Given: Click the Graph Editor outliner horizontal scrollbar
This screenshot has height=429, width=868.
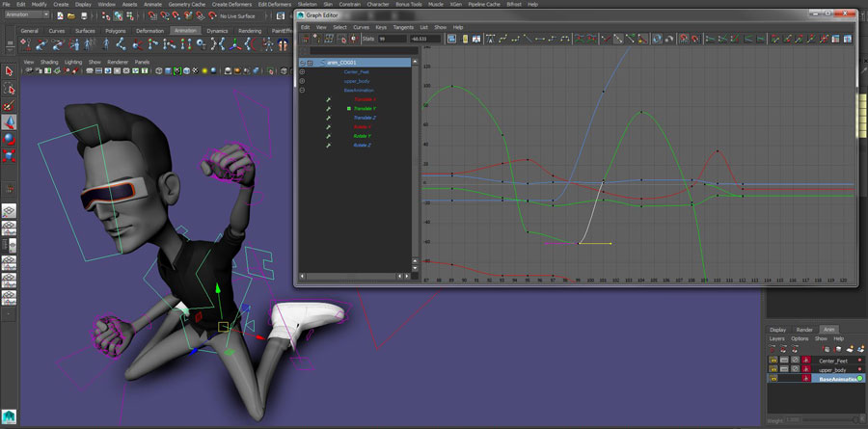Looking at the screenshot, I should pos(351,276).
